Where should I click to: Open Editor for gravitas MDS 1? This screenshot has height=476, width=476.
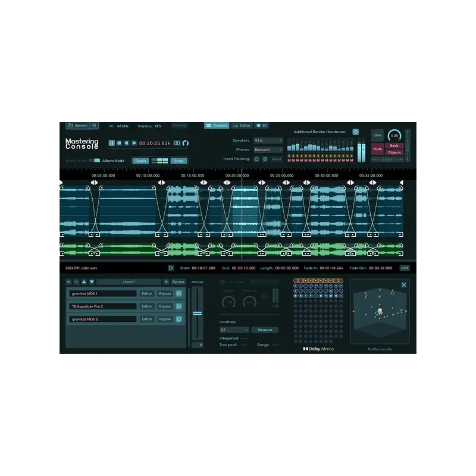(146, 293)
